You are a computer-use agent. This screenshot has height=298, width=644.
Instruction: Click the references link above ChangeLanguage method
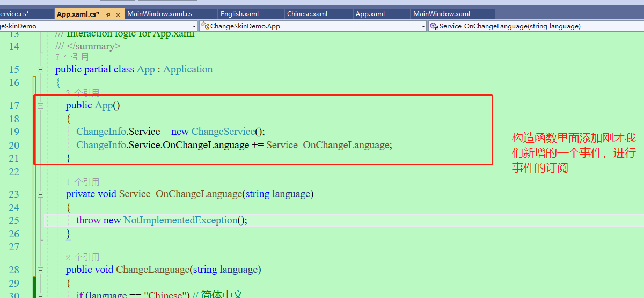coord(82,257)
